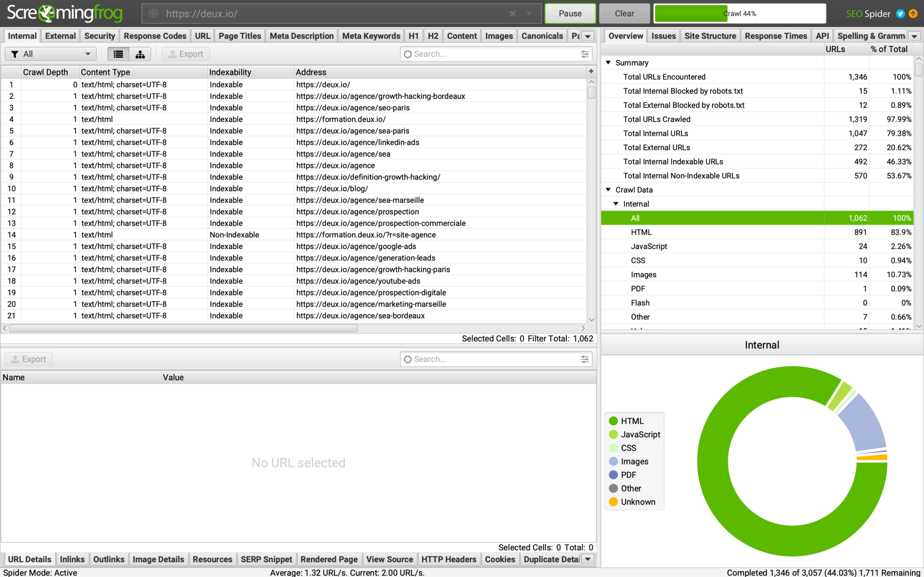Open URL history dropdown arrow

(x=529, y=14)
